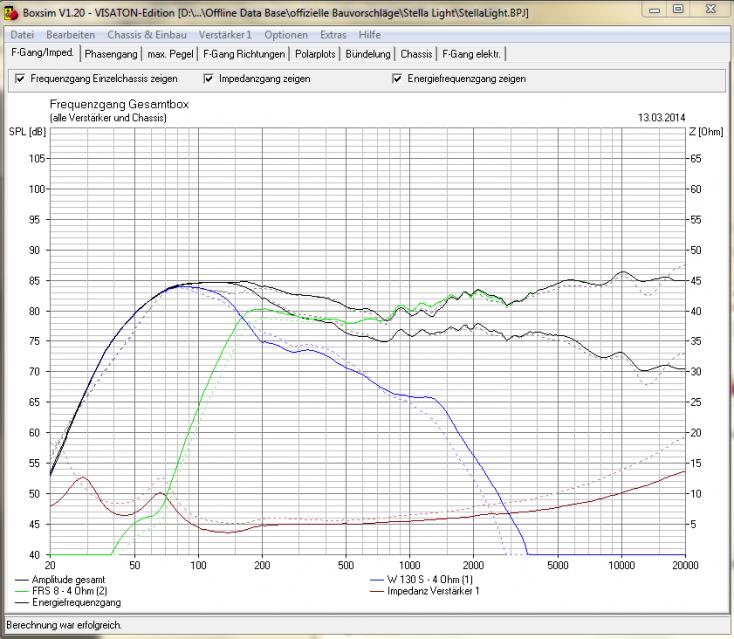Viewport: 734px width, 639px height.
Task: Open the Datei menu
Action: 22,35
